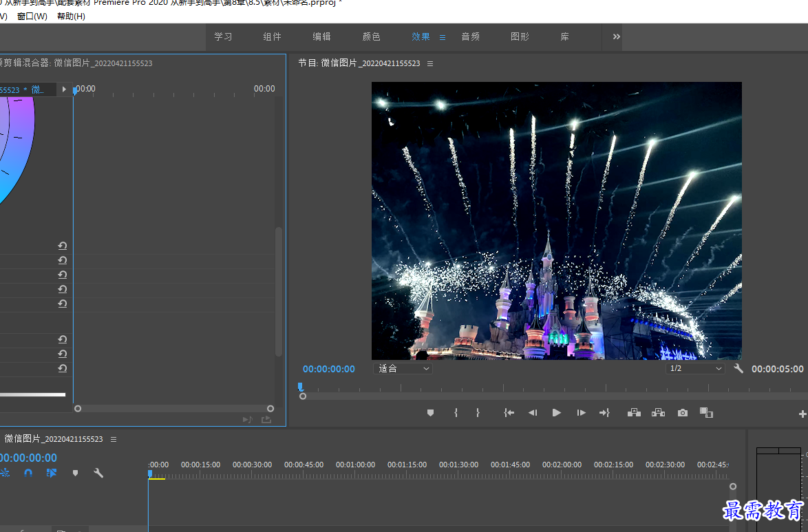
Task: Open 效果 workspace menu icon
Action: 442,37
